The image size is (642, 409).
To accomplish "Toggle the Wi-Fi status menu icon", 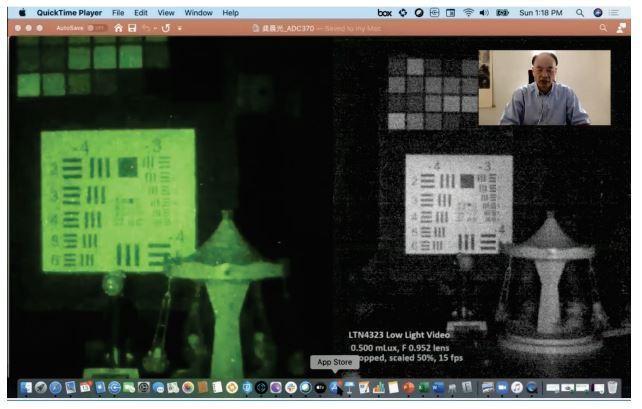I will [x=468, y=13].
